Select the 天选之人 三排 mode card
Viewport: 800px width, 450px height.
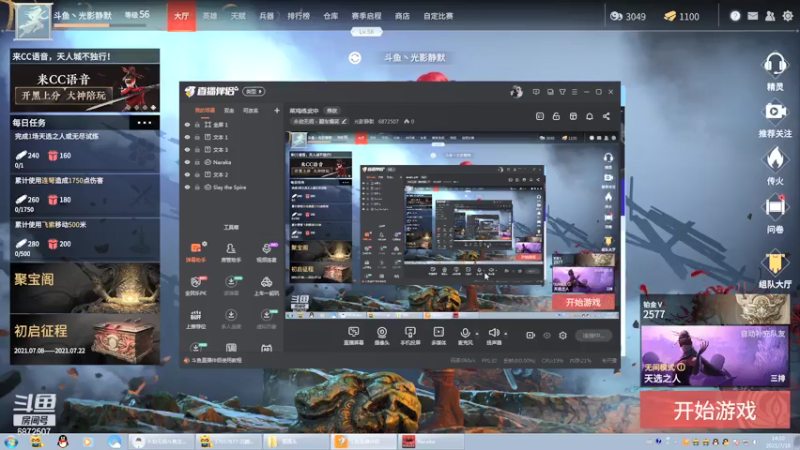(715, 356)
